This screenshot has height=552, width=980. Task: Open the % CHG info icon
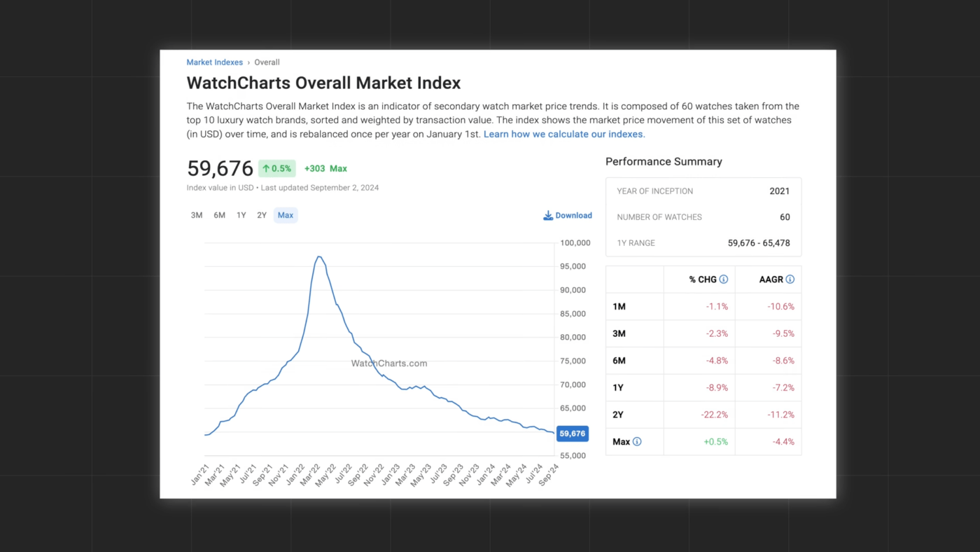pyautogui.click(x=724, y=280)
